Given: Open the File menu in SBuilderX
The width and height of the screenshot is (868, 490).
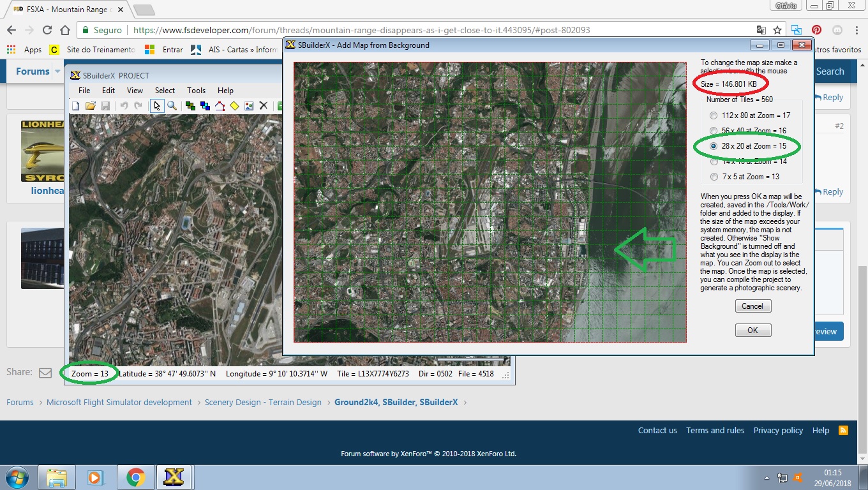Looking at the screenshot, I should (x=84, y=91).
